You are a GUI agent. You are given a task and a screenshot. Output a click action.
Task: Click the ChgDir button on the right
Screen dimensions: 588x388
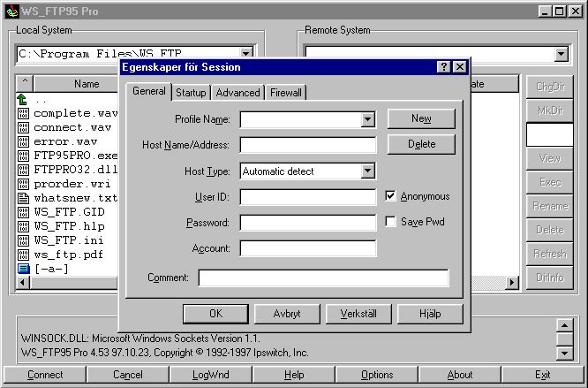(550, 87)
